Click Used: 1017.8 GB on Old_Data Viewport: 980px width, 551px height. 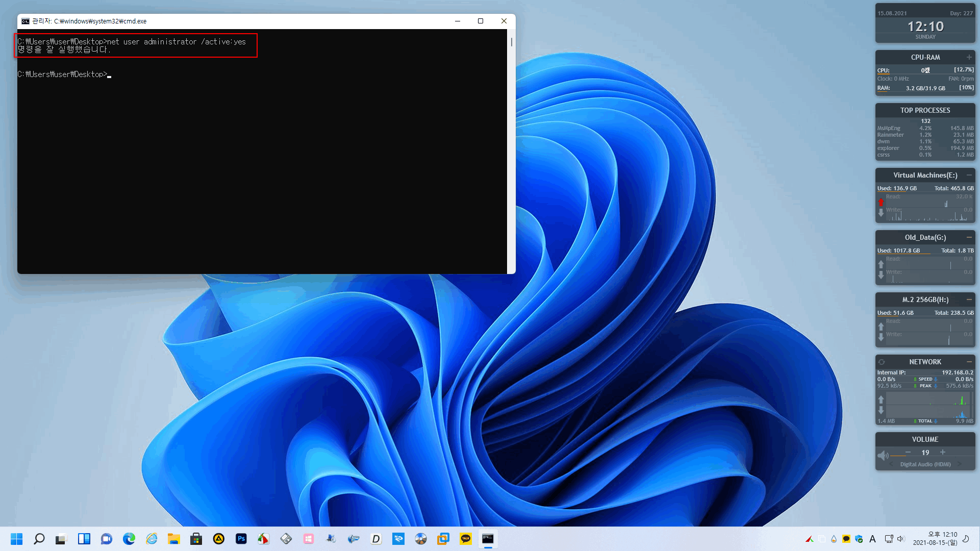tap(898, 251)
